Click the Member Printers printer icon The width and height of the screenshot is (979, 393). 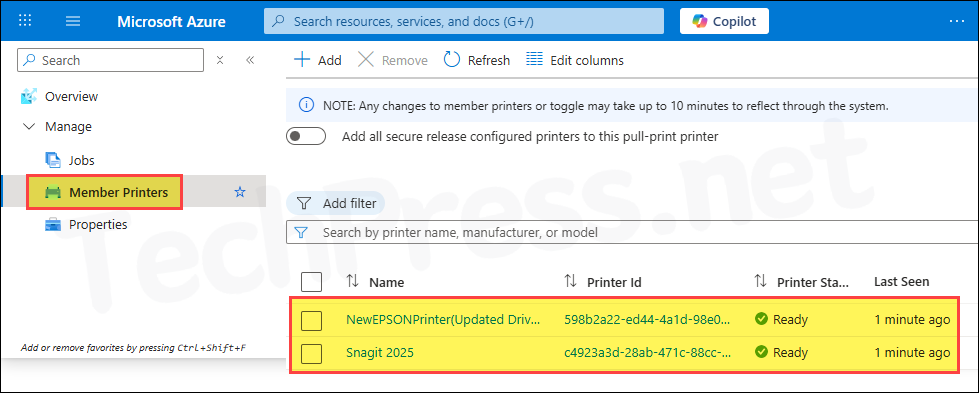click(x=53, y=192)
